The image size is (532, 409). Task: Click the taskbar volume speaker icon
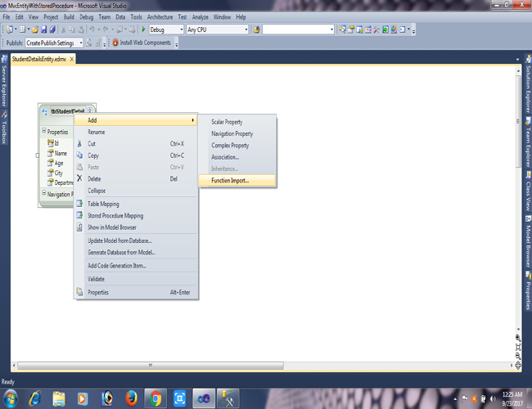coord(493,399)
